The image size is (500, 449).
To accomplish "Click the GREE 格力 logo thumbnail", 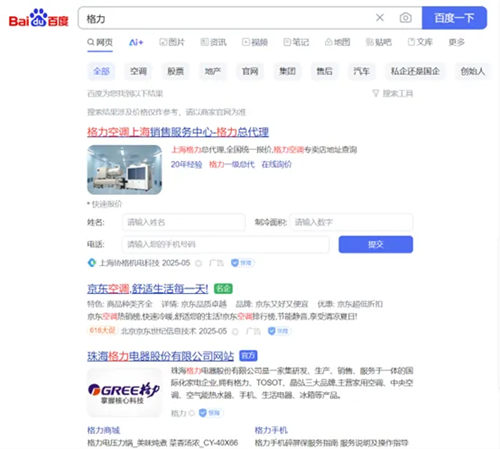I will (124, 392).
